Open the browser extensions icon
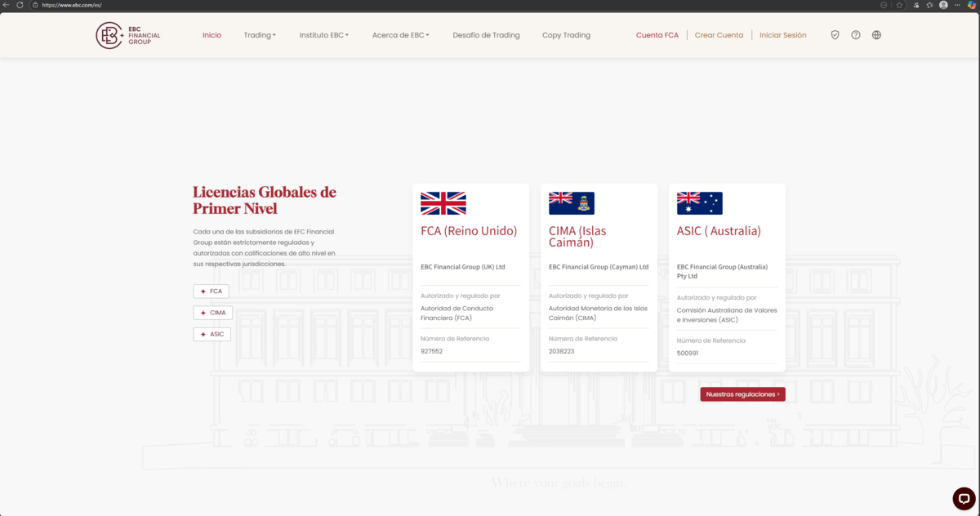This screenshot has height=516, width=980. tap(916, 5)
